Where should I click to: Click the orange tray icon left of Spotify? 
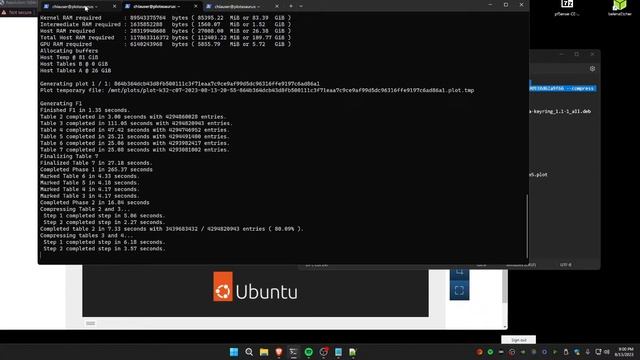tap(479, 352)
